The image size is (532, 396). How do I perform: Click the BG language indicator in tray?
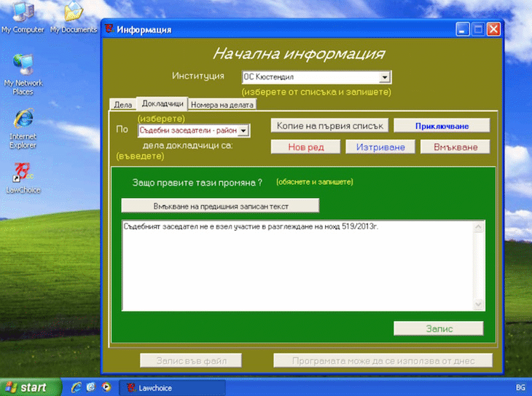click(520, 387)
